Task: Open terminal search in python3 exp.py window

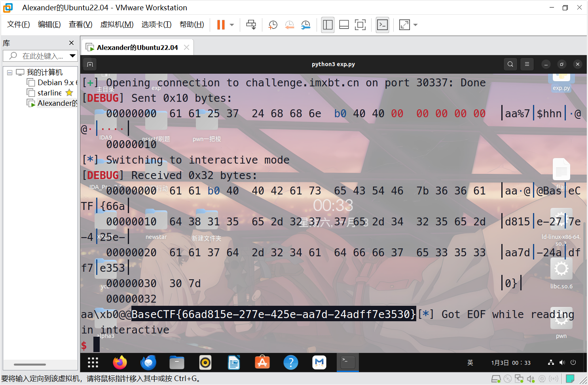Action: click(x=510, y=64)
